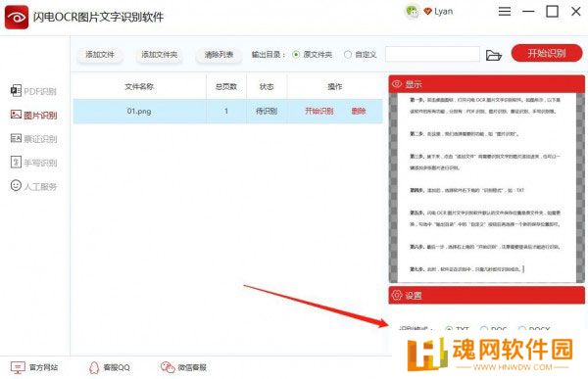The width and height of the screenshot is (588, 379).
Task: Close the OCR application window
Action: 576,12
